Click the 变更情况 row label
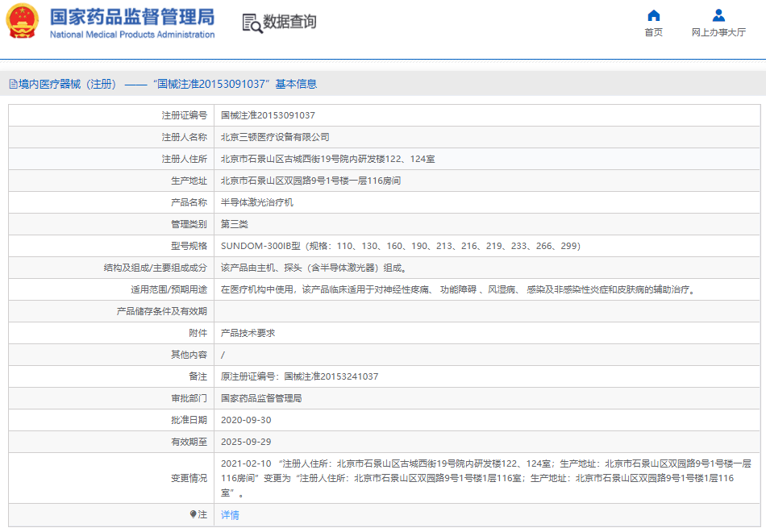 pos(189,478)
